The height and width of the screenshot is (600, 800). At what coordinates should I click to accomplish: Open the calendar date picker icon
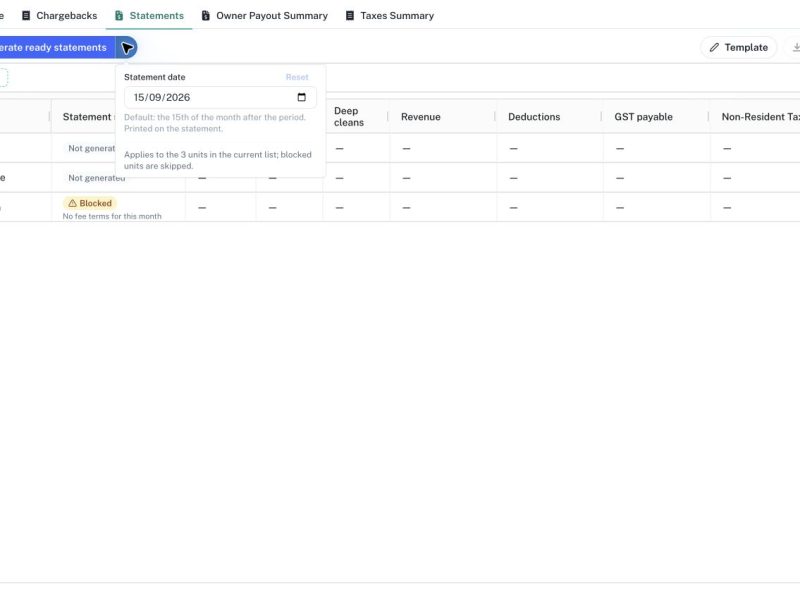point(302,97)
